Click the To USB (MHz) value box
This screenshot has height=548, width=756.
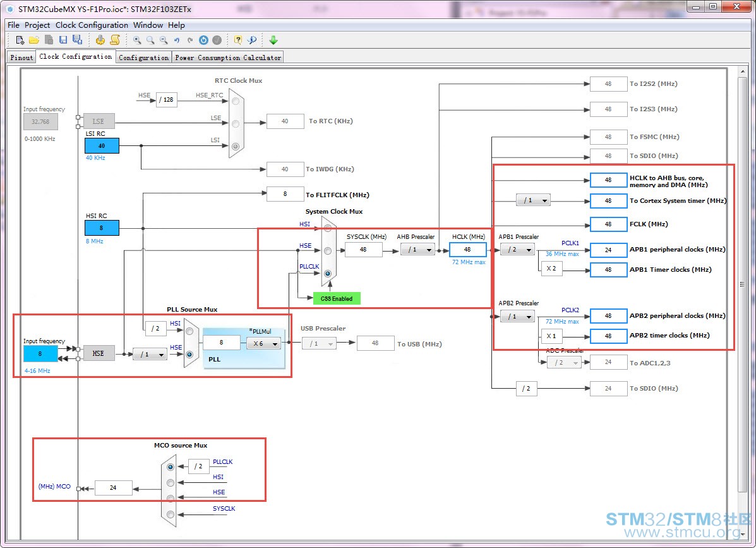(x=376, y=343)
